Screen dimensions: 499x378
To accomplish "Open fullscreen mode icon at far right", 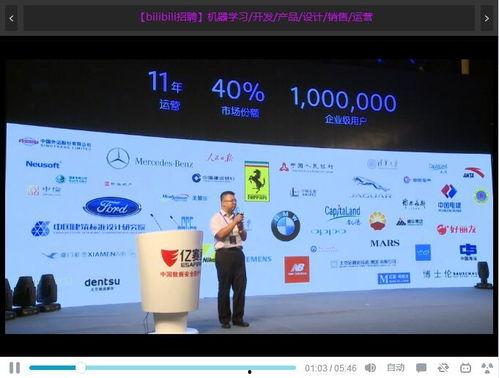I will click(487, 368).
